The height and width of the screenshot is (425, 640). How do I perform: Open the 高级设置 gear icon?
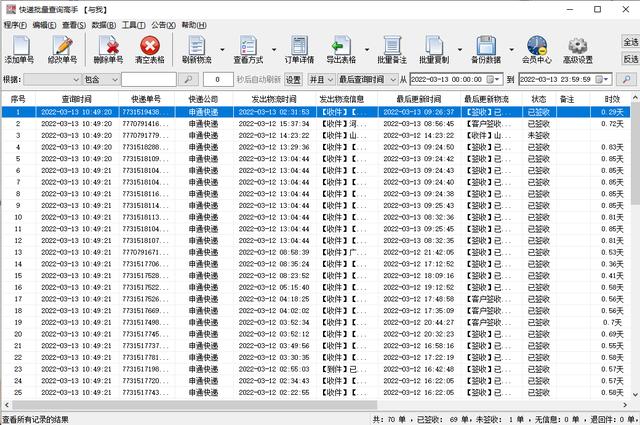(580, 49)
